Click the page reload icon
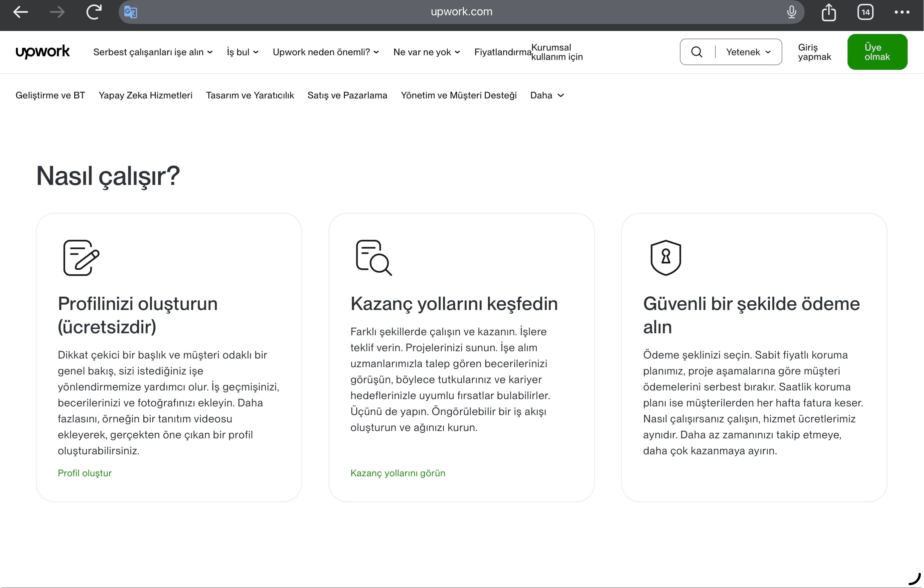 (x=93, y=12)
